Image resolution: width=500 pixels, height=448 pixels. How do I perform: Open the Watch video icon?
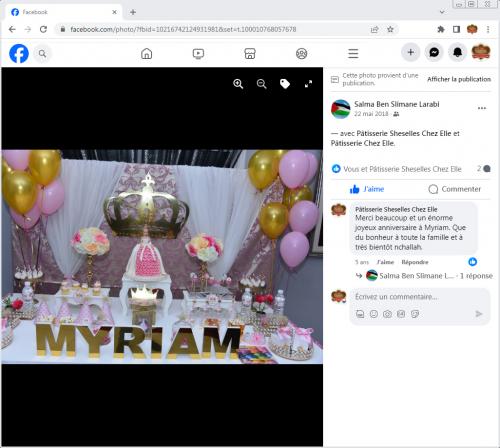tap(198, 53)
